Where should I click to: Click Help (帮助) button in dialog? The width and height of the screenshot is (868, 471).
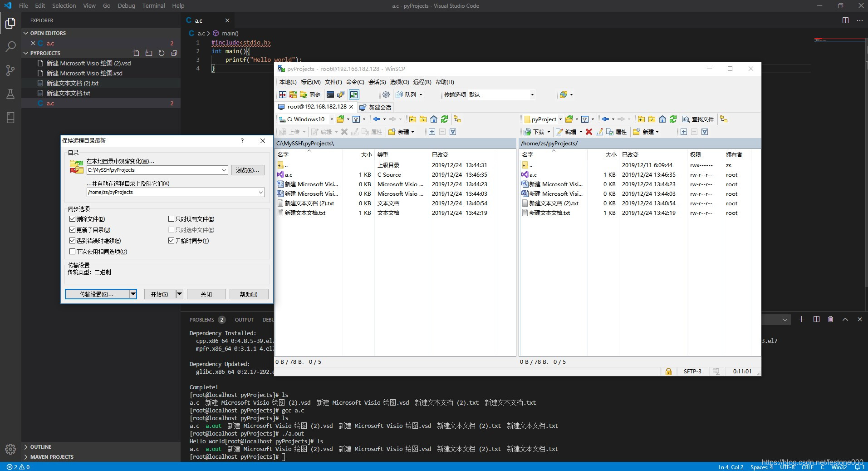tap(249, 294)
